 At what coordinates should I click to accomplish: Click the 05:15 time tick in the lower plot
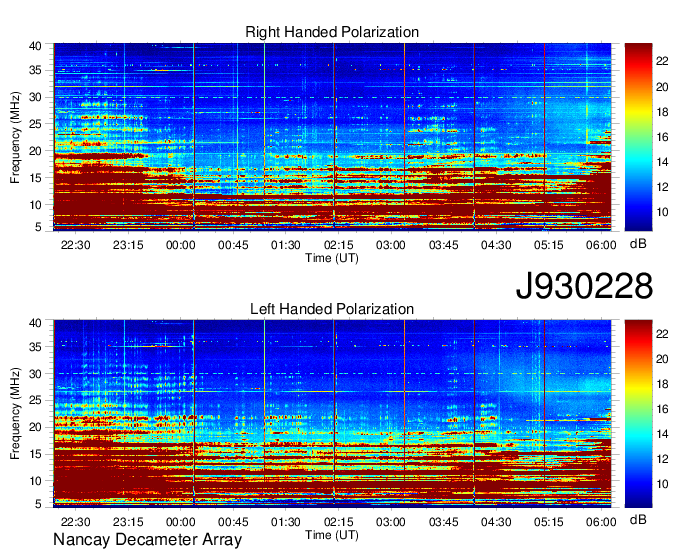548,522
